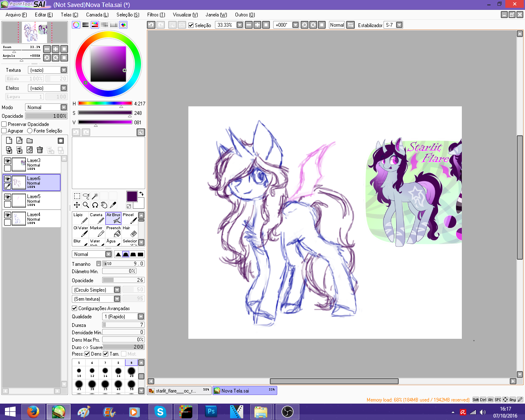Hide Layer6 with its eye icon
This screenshot has width=525, height=420.
(7, 179)
